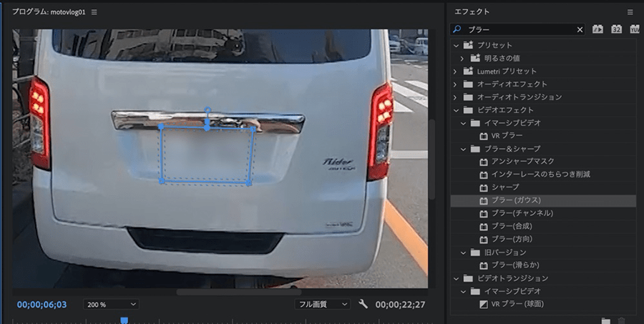Expand the Lumetri プリセット folder

click(x=455, y=72)
